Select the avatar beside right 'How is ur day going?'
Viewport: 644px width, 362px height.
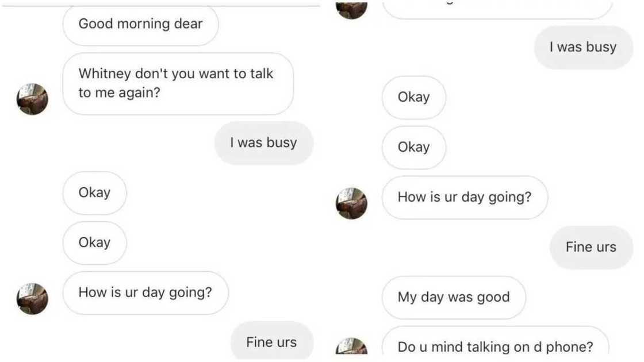351,204
